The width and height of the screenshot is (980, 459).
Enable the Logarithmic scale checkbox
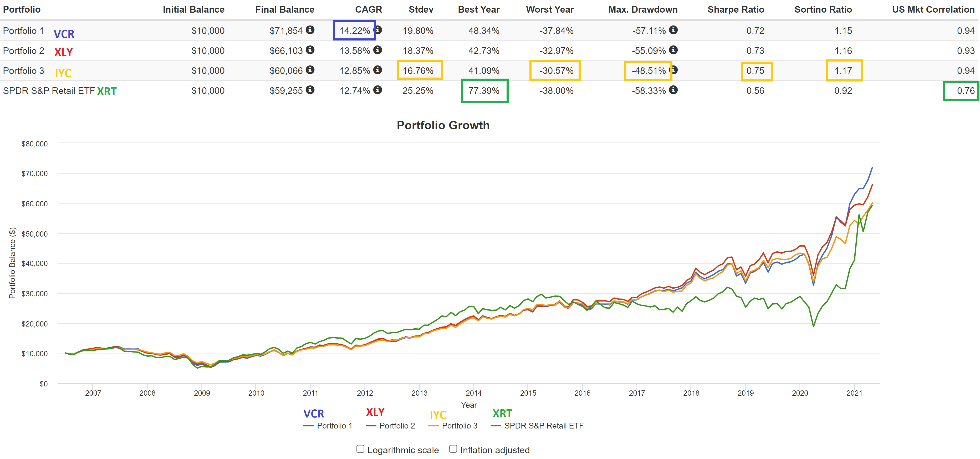tap(360, 449)
